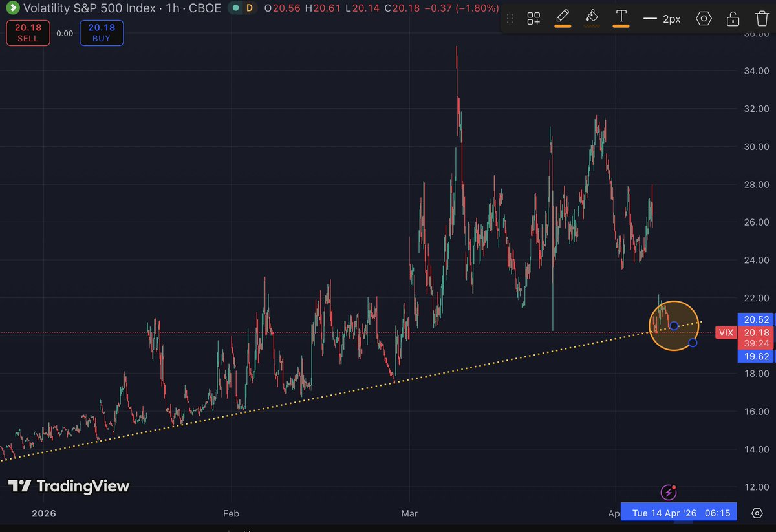Open paint bucket background color picker
The width and height of the screenshot is (776, 532).
coord(592,17)
